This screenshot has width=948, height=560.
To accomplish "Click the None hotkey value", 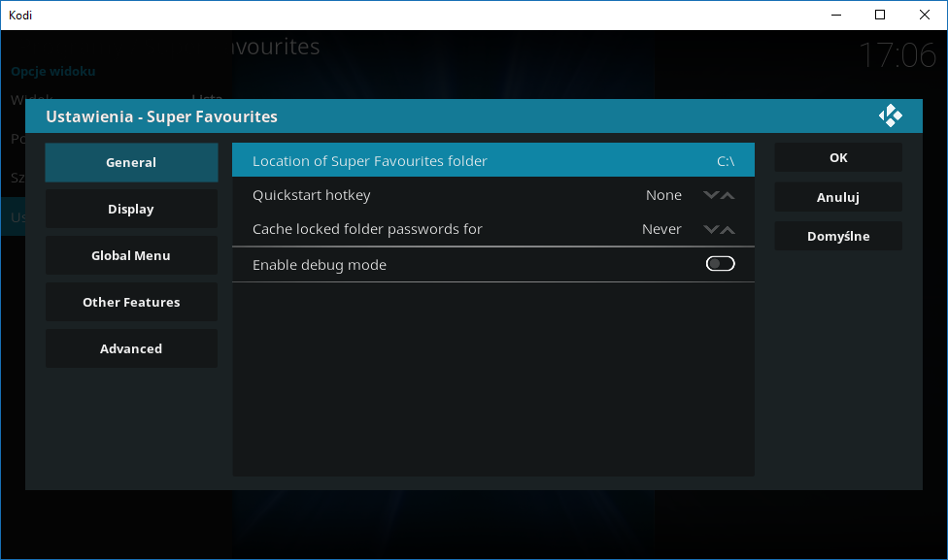I will (x=663, y=195).
